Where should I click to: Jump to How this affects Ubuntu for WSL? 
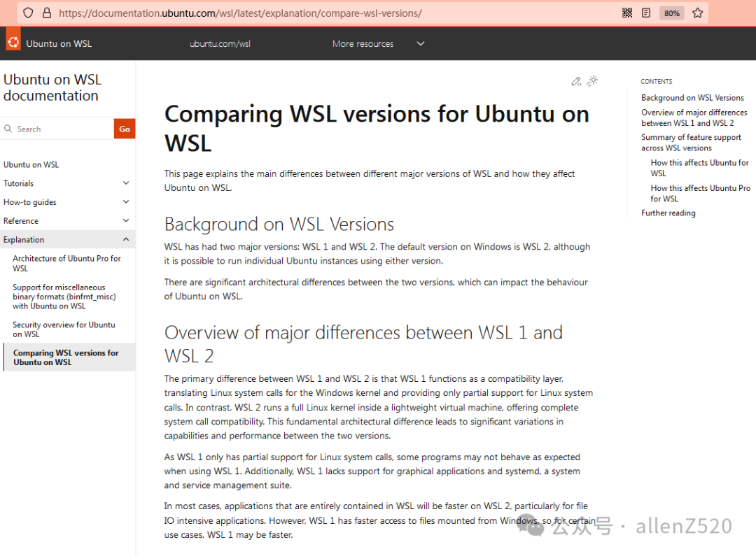click(x=699, y=168)
